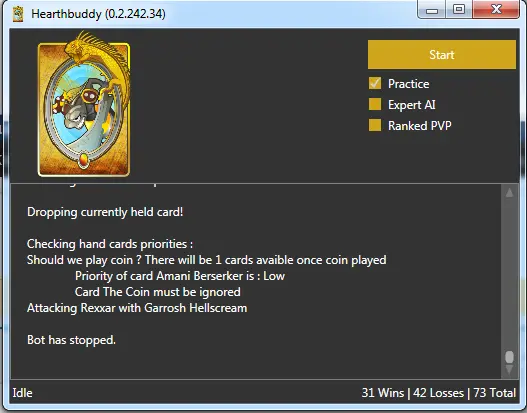Enable the Expert AI checkbox
This screenshot has height=413, width=527.
coord(375,104)
